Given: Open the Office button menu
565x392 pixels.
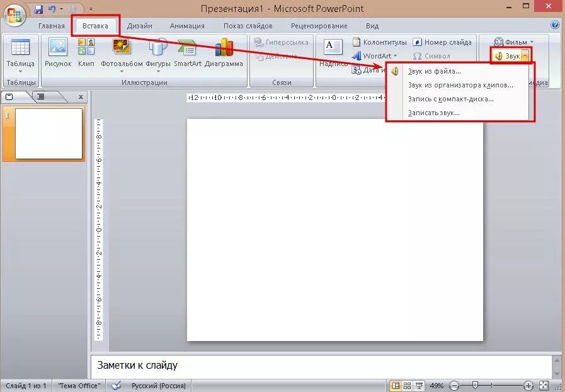Looking at the screenshot, I should (14, 15).
